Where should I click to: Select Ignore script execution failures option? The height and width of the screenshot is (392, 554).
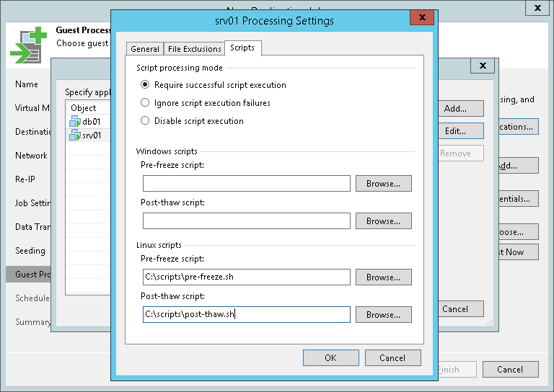pos(146,103)
